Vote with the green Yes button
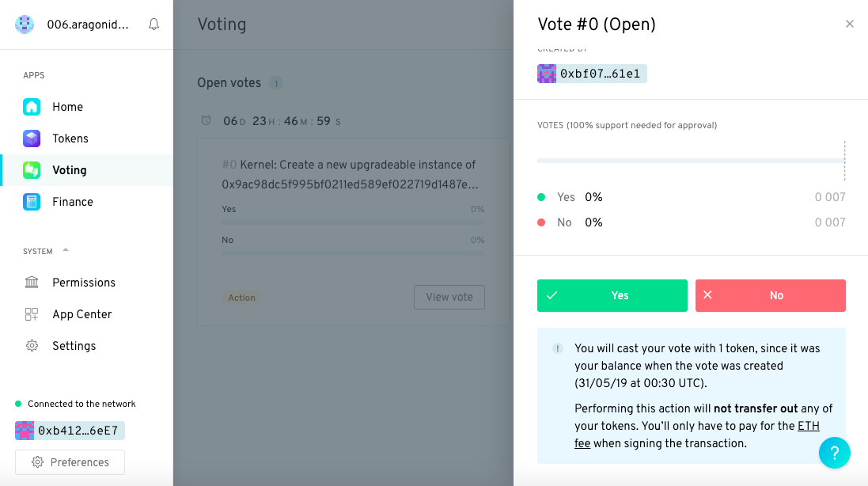Screen dimensions: 868x486 point(612,295)
